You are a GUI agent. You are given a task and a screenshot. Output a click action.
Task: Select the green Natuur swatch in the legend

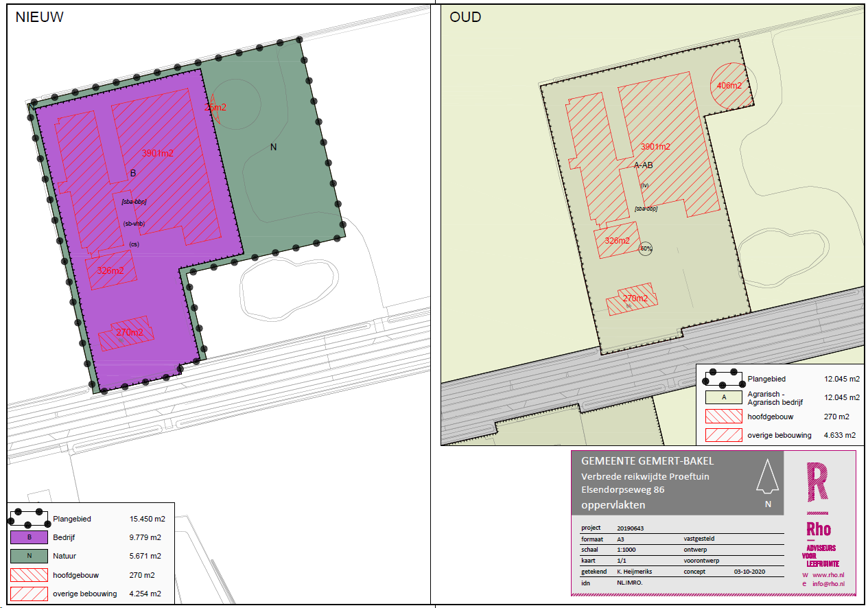[x=30, y=556]
